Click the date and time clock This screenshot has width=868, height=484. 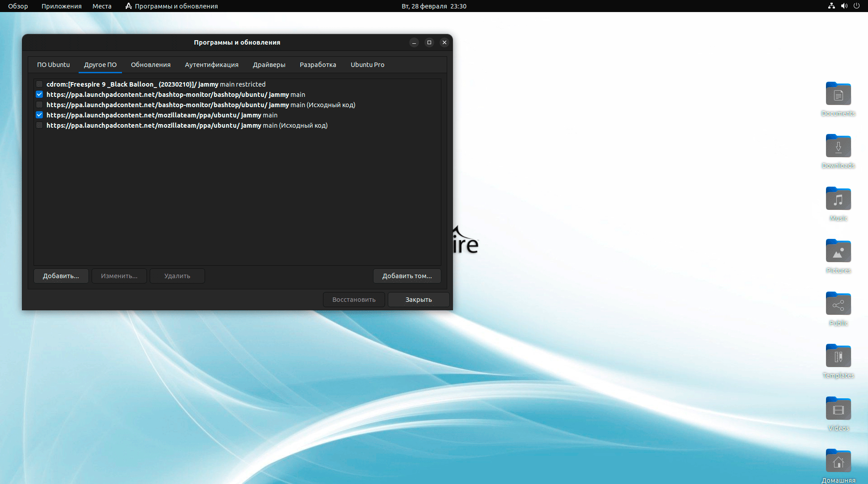433,6
